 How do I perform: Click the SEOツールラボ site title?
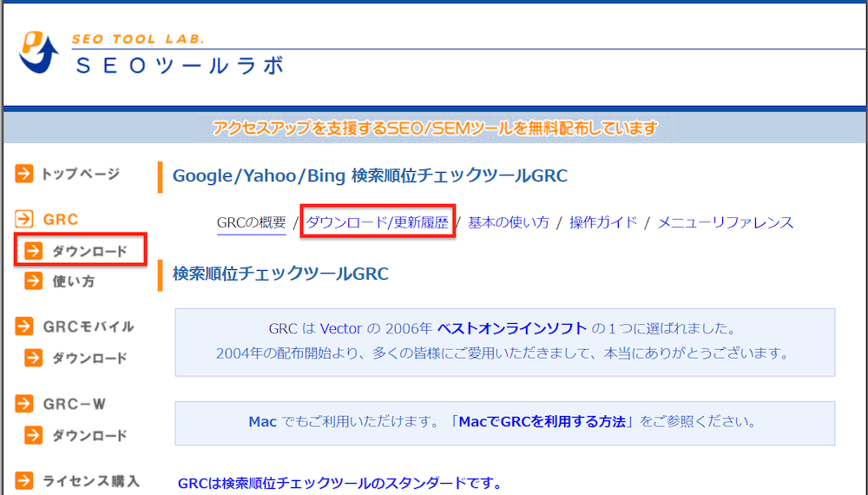tap(180, 66)
